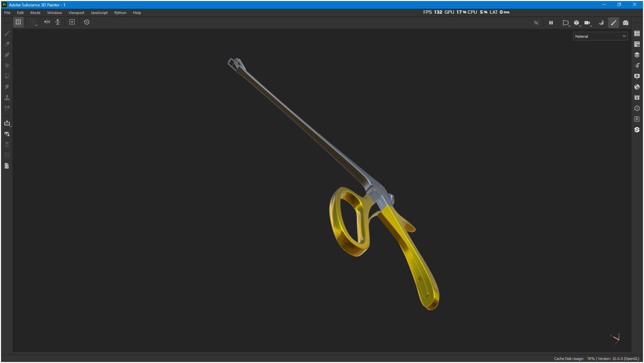Screen dimensions: 644x363
Task: Open the perspective view dropdown
Action: 566,23
